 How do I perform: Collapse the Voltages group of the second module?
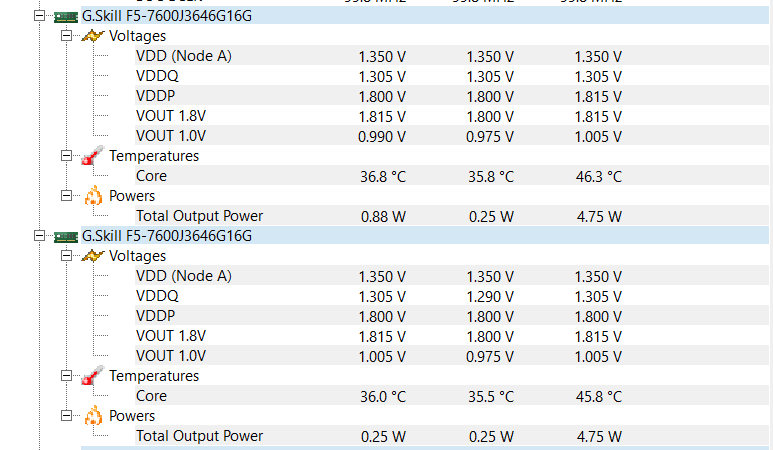[66, 255]
